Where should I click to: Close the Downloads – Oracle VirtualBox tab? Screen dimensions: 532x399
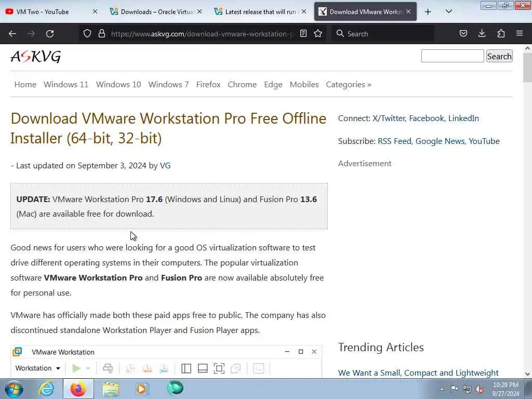click(199, 11)
